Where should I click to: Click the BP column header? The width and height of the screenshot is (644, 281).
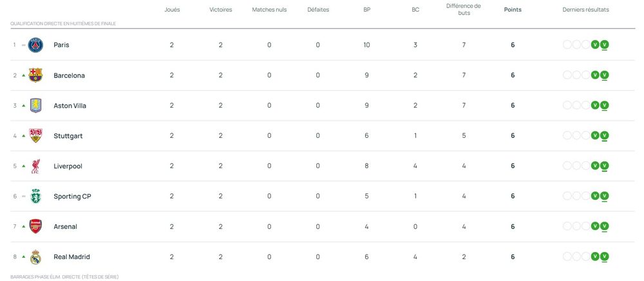(x=367, y=10)
